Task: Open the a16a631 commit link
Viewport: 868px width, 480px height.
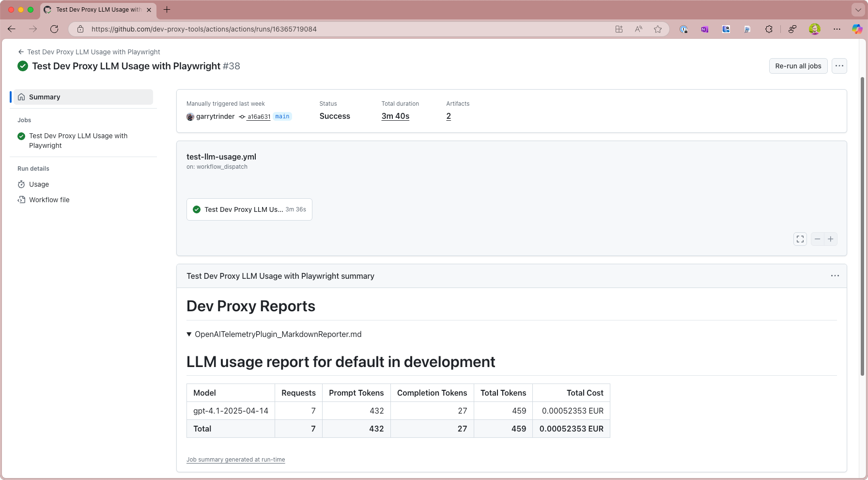Action: (259, 116)
